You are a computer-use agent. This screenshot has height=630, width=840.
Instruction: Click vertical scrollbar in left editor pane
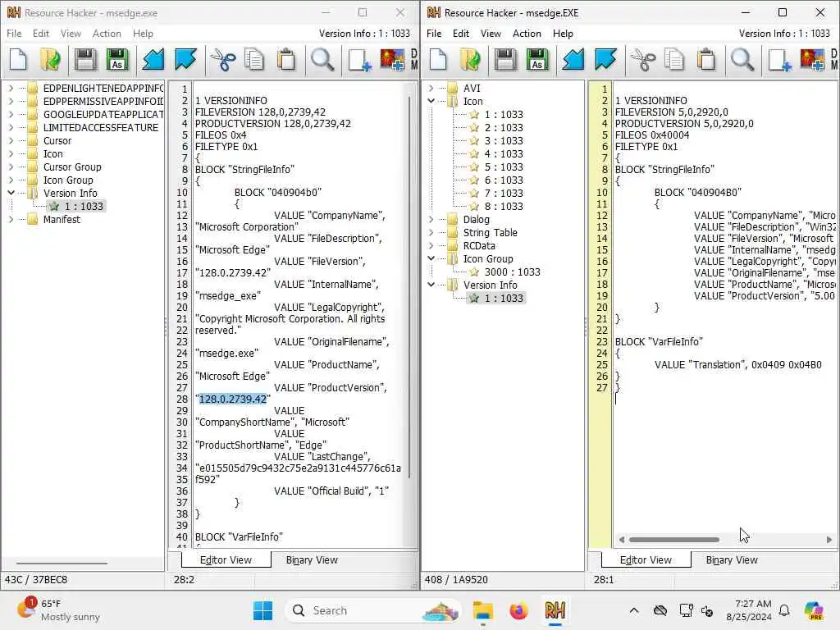click(x=409, y=287)
